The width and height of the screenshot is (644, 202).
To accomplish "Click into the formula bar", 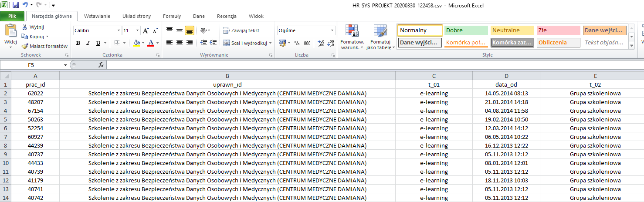I will pos(375,65).
